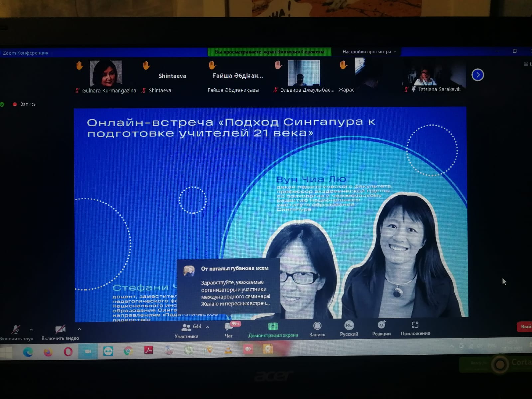Expand video options arrow beside camera

point(79,329)
